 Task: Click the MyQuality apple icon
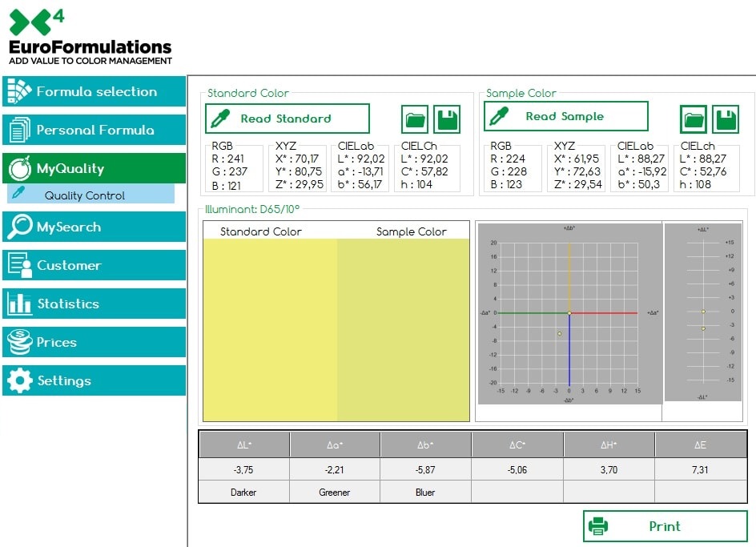[x=20, y=168]
